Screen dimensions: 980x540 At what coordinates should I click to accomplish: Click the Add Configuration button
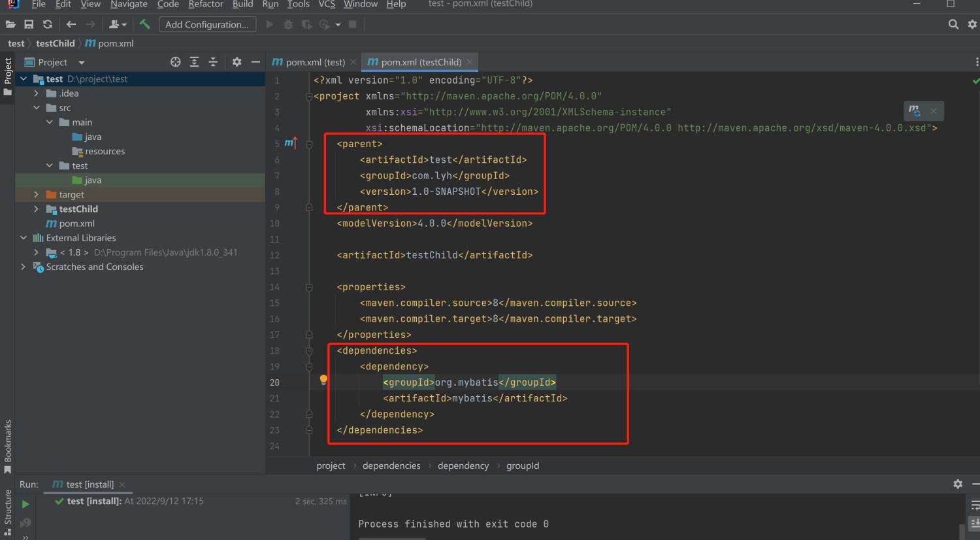(x=206, y=24)
